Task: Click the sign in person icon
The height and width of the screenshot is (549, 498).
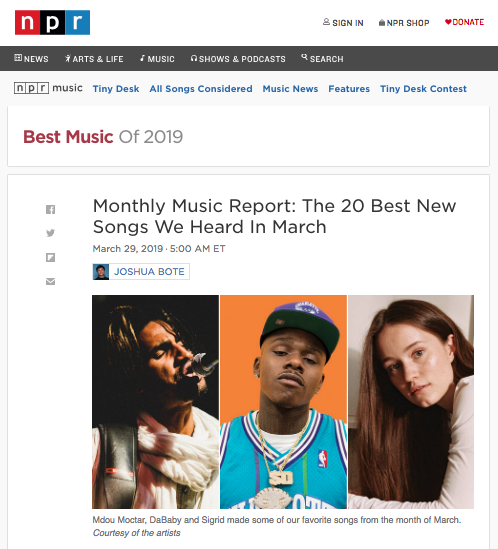Action: [326, 22]
